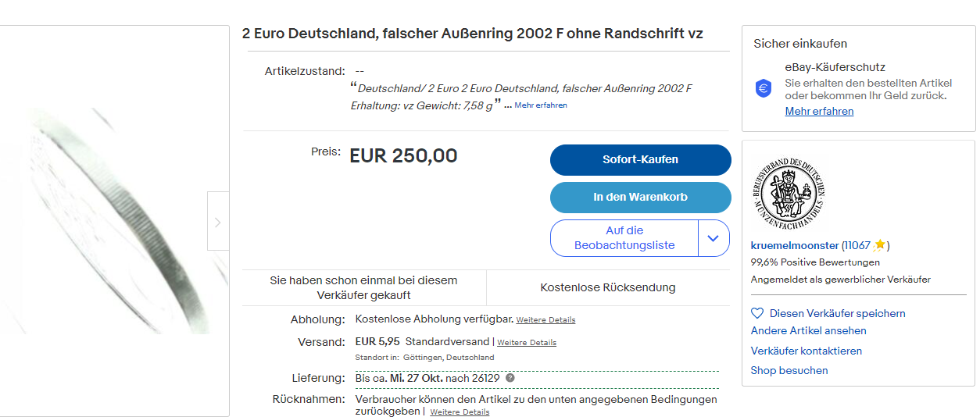
Task: Open Shop besuchen link
Action: [x=789, y=370]
